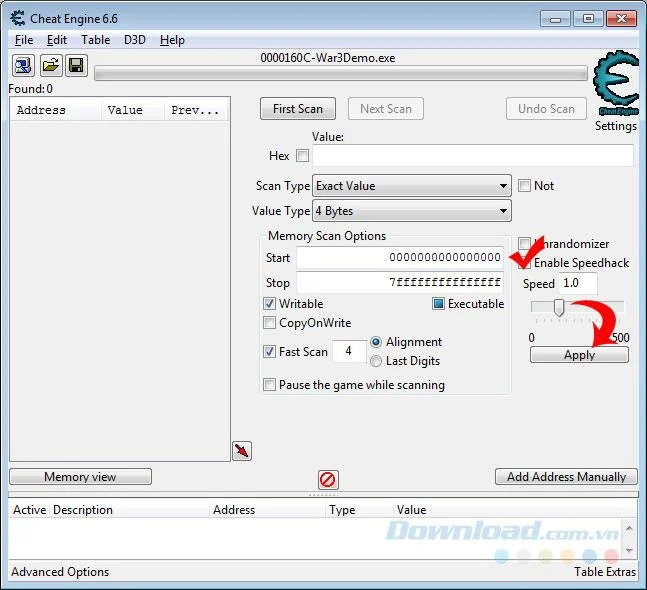The width and height of the screenshot is (647, 590).
Task: Click Cheat Engine title bar icon
Action: point(18,19)
